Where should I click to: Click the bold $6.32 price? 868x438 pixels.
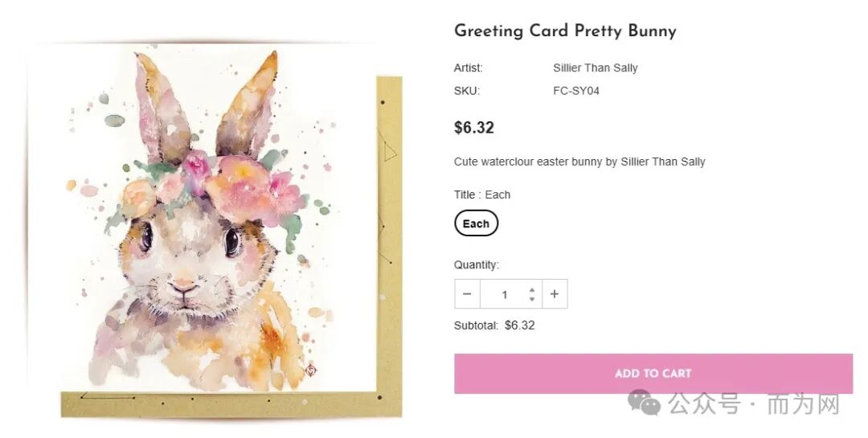pos(474,128)
